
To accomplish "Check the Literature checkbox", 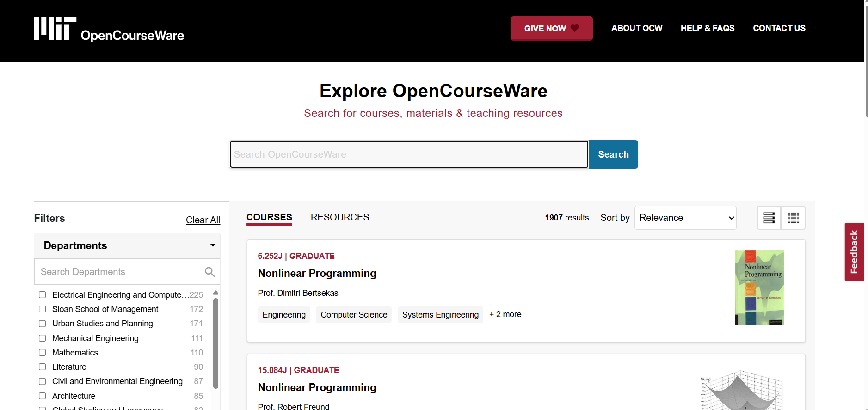I will (43, 367).
